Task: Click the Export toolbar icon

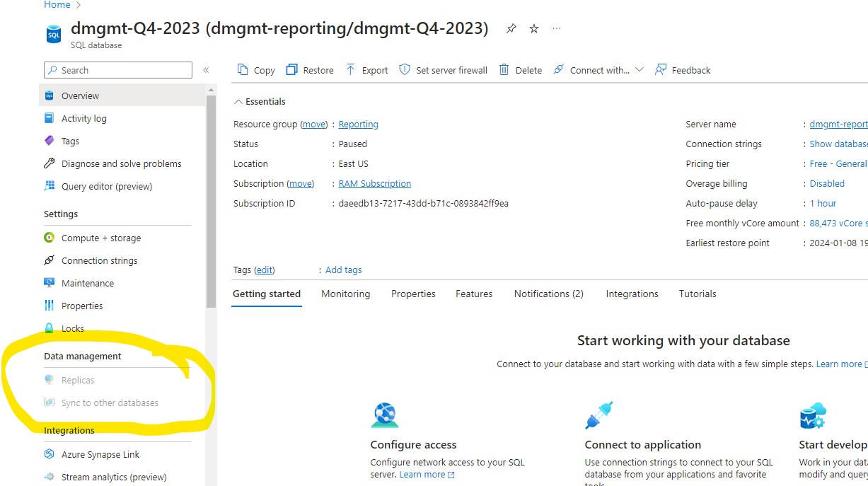Action: [366, 69]
